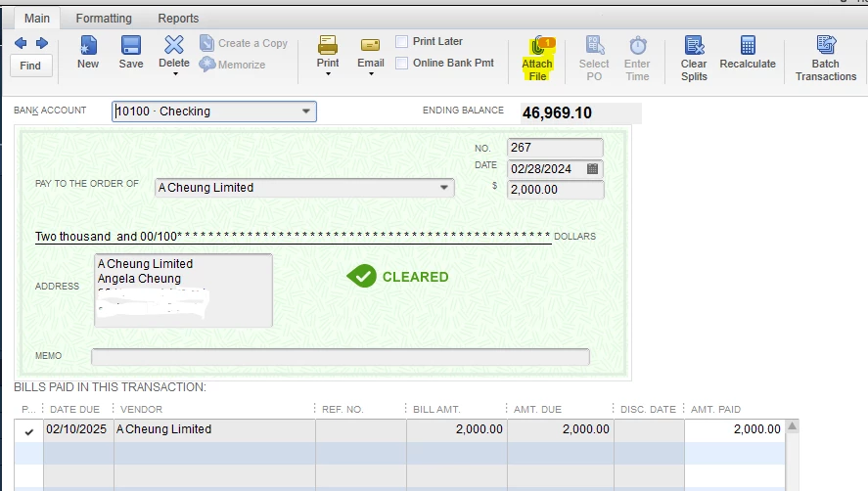
Task: Click the Find button
Action: click(30, 66)
